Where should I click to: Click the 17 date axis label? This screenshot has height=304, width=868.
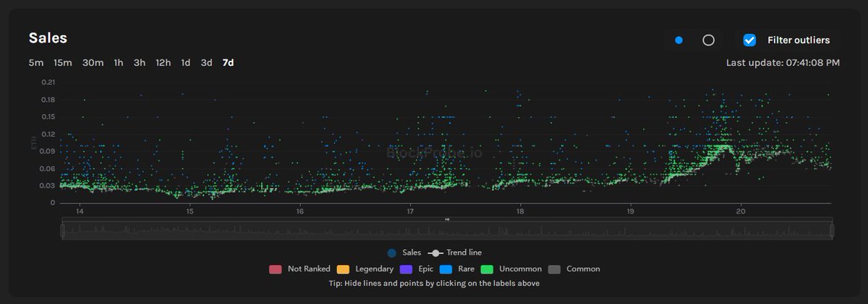click(410, 211)
